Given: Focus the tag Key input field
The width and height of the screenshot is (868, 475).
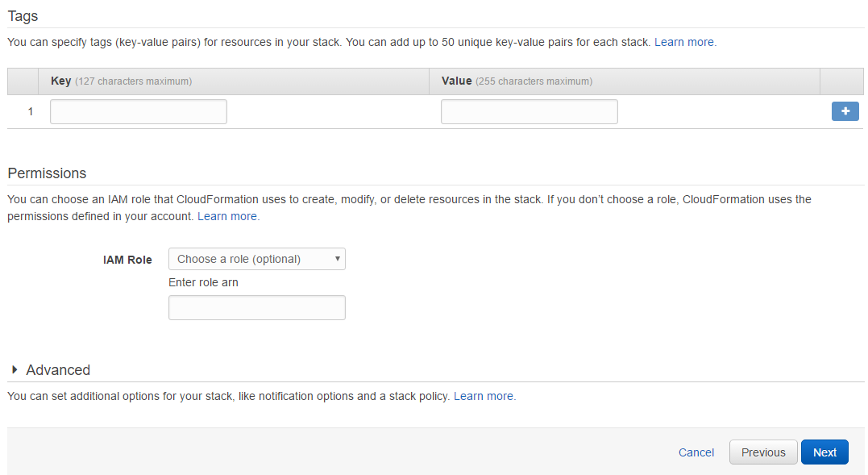Looking at the screenshot, I should pos(139,112).
